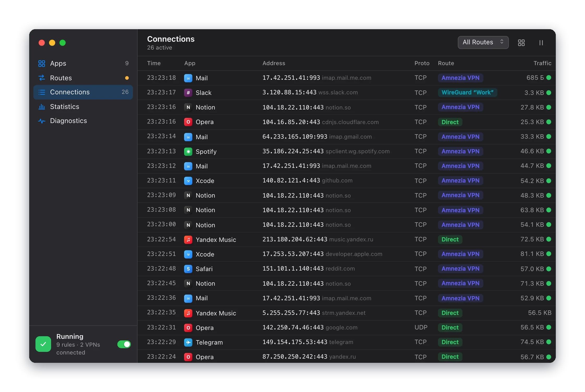
Task: Sort by the Traffic column header
Action: (542, 63)
